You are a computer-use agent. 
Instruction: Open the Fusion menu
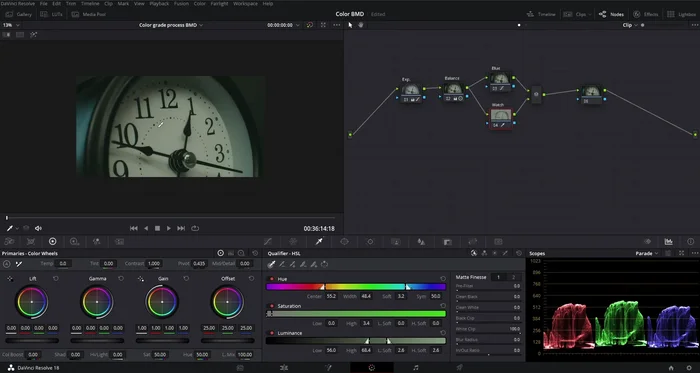(x=181, y=4)
